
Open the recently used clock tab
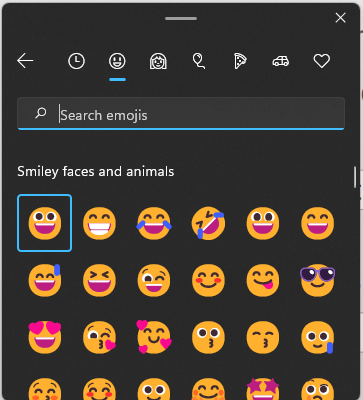coord(76,61)
